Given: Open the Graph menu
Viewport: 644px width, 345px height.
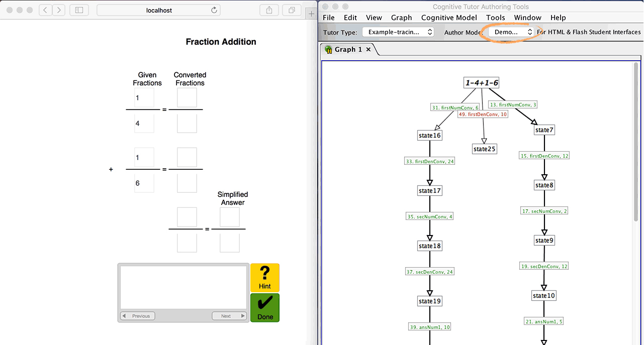Looking at the screenshot, I should tap(401, 17).
